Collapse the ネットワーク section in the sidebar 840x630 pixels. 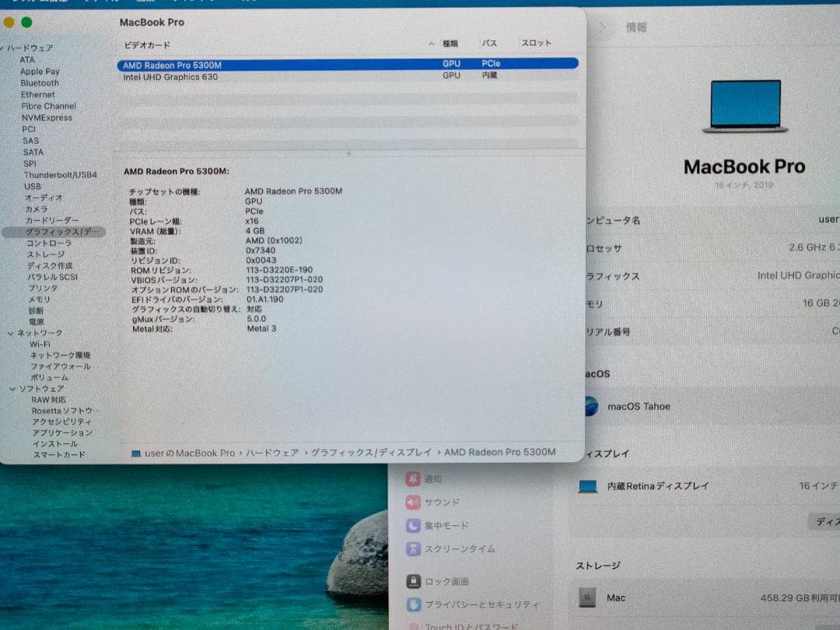pos(12,333)
